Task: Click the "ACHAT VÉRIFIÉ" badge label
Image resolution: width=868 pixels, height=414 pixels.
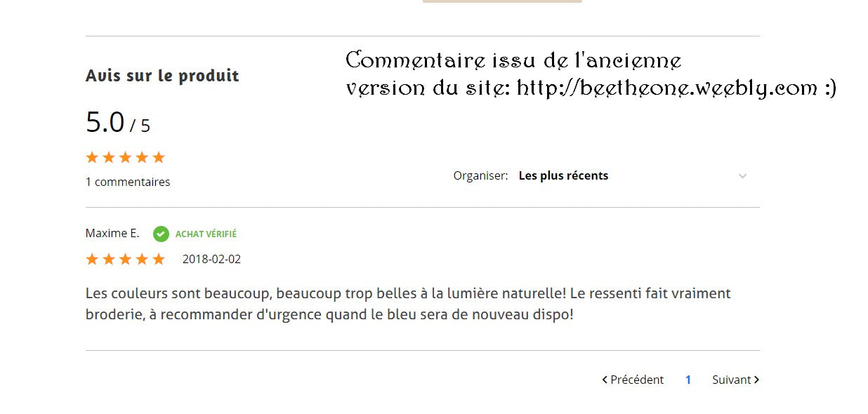Action: click(x=206, y=234)
